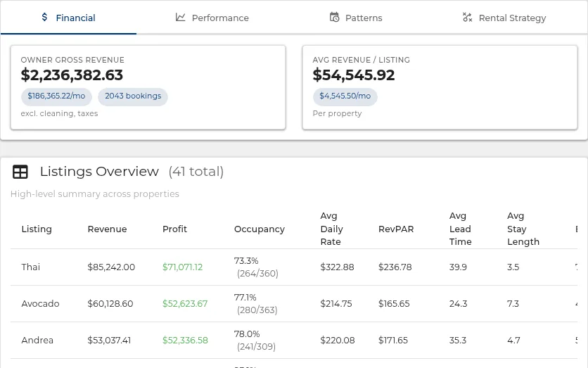Viewport: 588px width, 368px height.
Task: Click the line chart icon on Performance
Action: pos(180,18)
